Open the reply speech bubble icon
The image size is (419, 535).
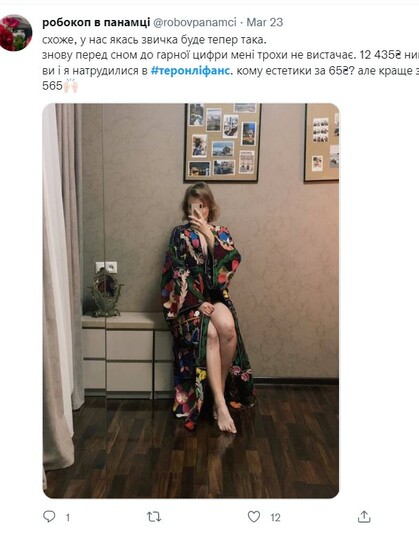(49, 516)
